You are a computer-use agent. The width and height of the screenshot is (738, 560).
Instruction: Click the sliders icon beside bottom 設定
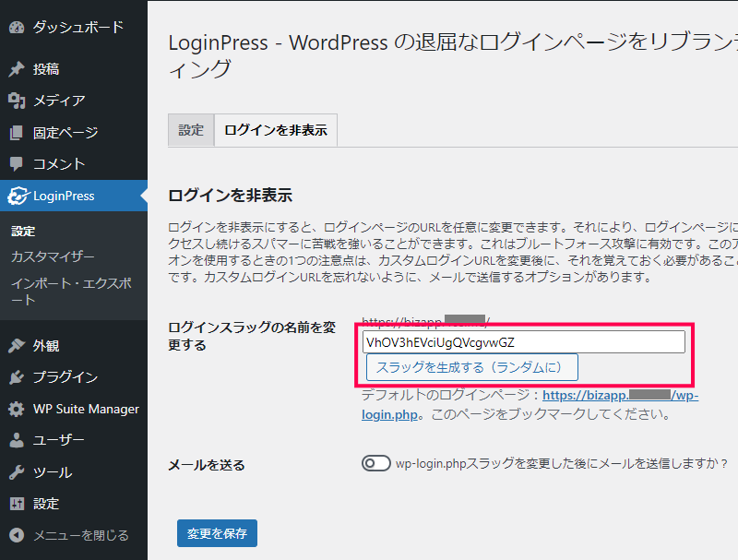click(17, 504)
